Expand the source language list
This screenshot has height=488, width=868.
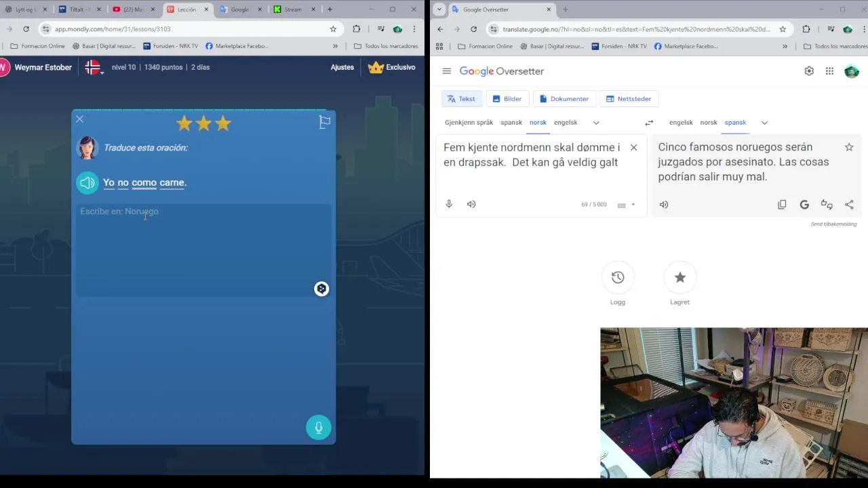tap(596, 123)
